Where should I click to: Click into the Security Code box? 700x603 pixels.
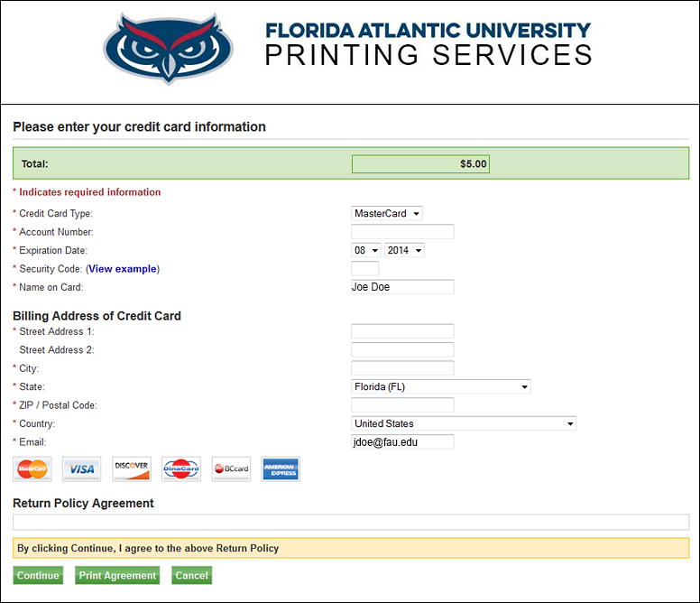pos(364,269)
